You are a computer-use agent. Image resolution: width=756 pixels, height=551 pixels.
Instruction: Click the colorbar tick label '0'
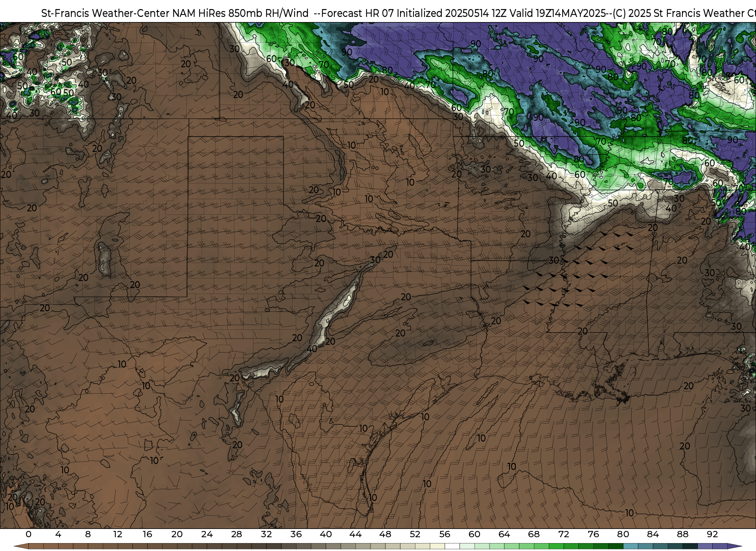coord(28,534)
